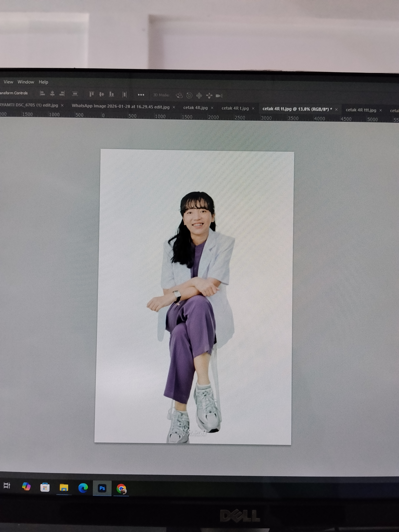Open the Window menu
Image resolution: width=399 pixels, height=532 pixels.
click(26, 82)
